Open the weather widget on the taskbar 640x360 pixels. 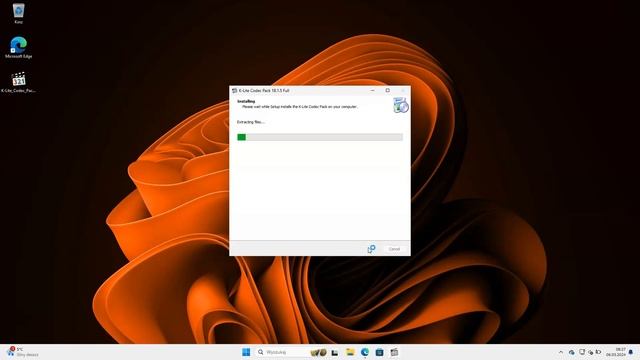tap(22, 352)
